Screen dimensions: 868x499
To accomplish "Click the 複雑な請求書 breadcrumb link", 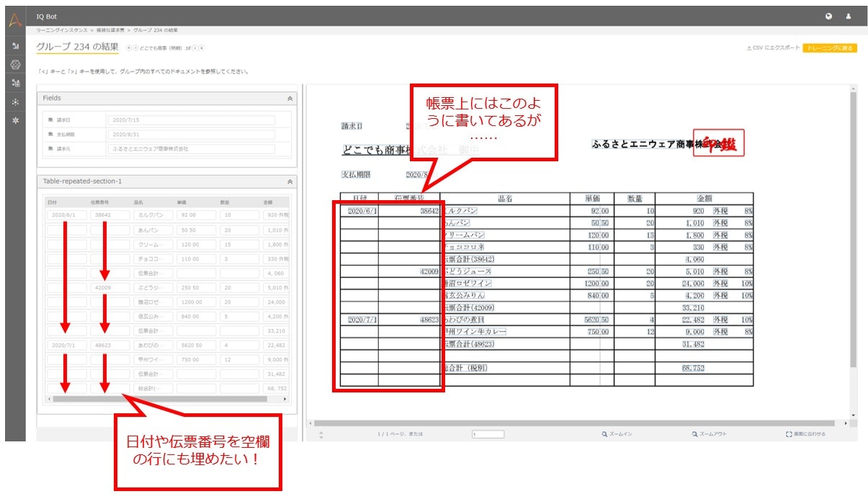I will tap(110, 30).
